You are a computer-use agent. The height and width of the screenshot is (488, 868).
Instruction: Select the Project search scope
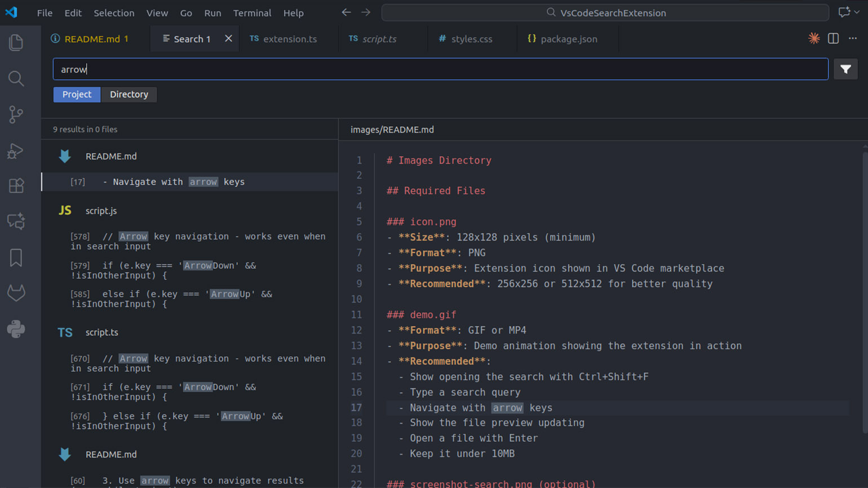77,95
